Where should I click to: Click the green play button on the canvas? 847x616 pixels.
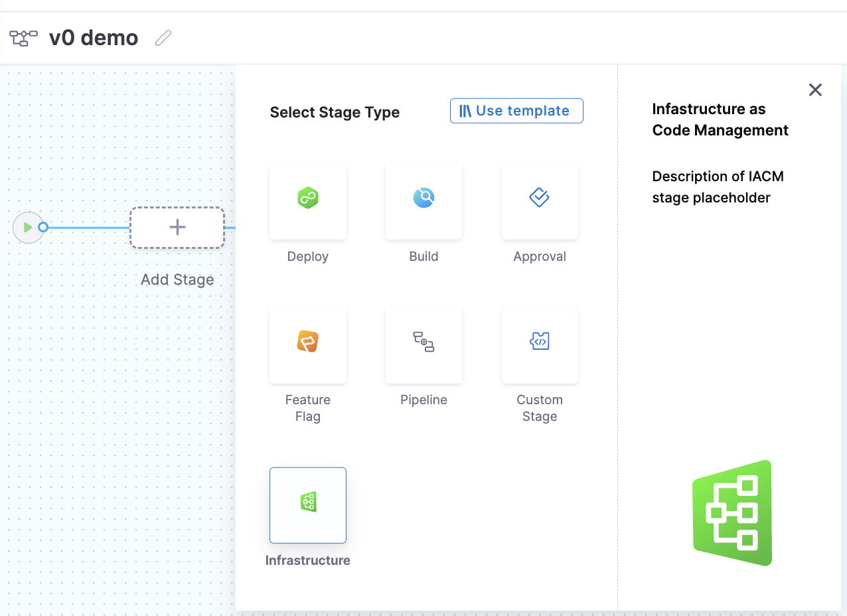(x=27, y=227)
